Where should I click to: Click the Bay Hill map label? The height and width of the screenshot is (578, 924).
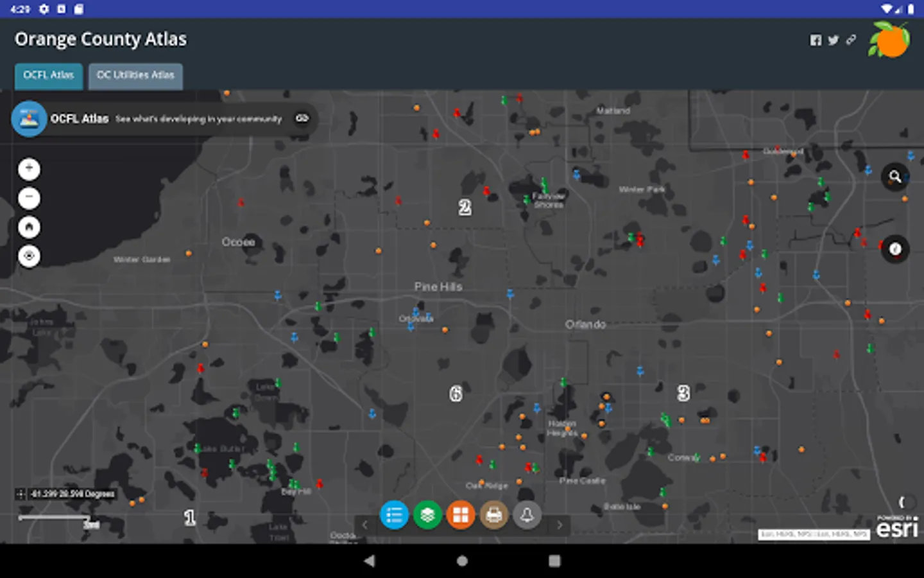pos(296,491)
